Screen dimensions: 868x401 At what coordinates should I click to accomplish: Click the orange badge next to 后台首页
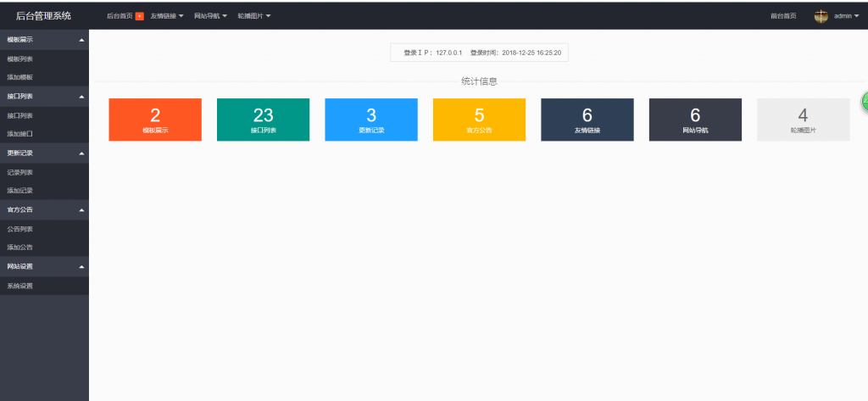[139, 16]
